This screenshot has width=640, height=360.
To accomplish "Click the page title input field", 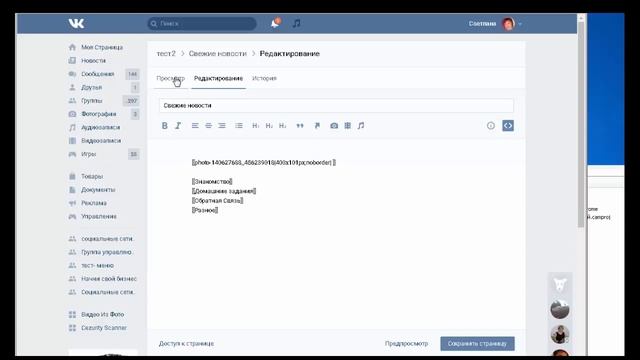I will click(336, 105).
